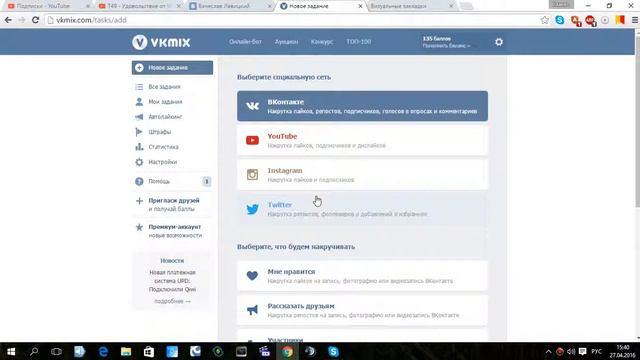Switch to the Вячеслав Левицкий browser tab
640x360 pixels.
[230, 6]
